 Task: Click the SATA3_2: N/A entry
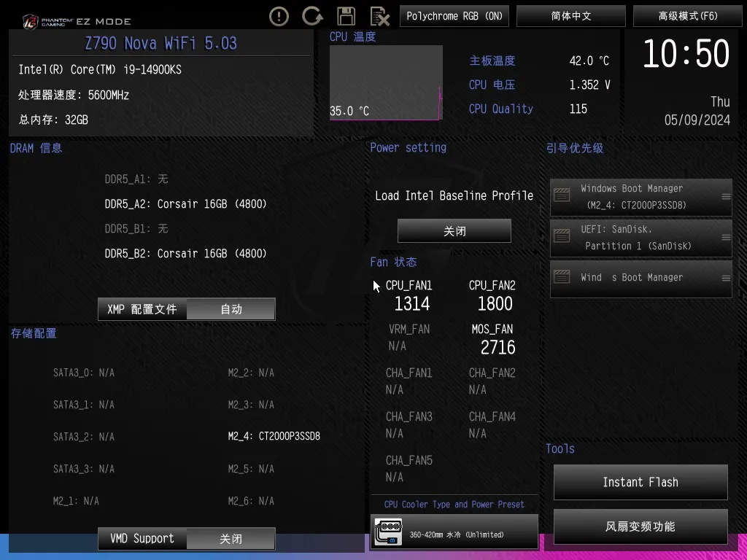point(84,437)
